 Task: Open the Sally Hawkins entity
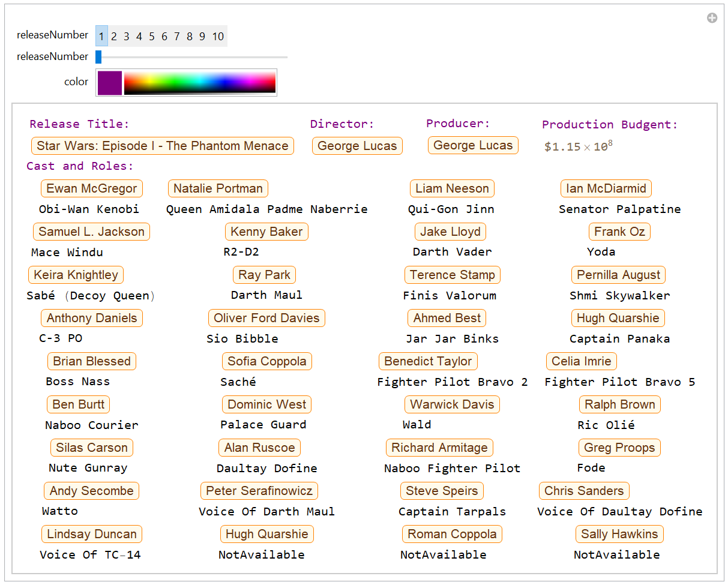[x=620, y=534]
